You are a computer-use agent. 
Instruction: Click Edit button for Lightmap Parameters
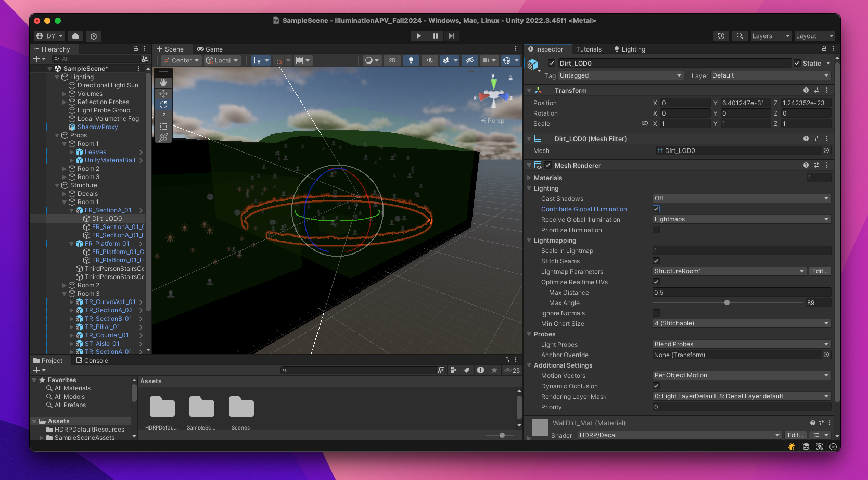tap(820, 271)
